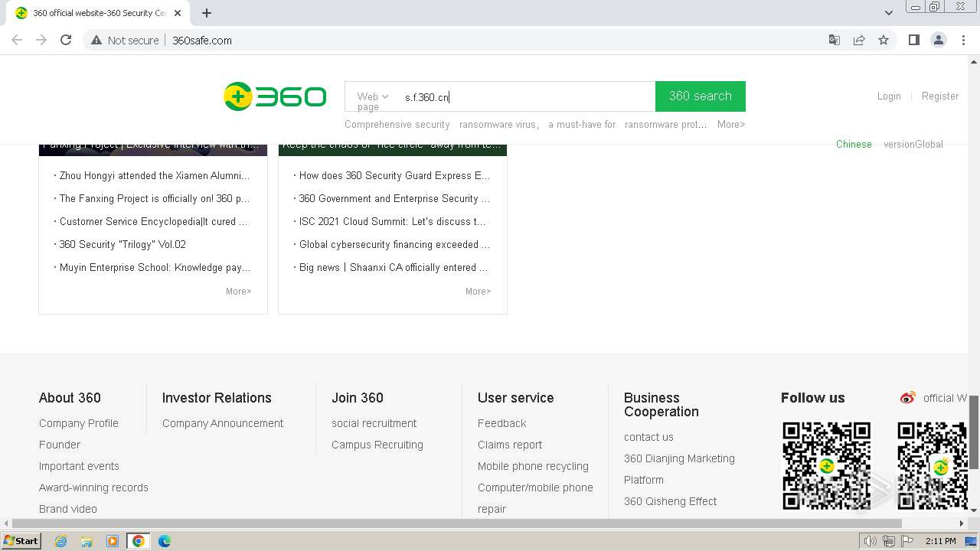Open the browser side panel
The image size is (980, 551).
click(913, 40)
